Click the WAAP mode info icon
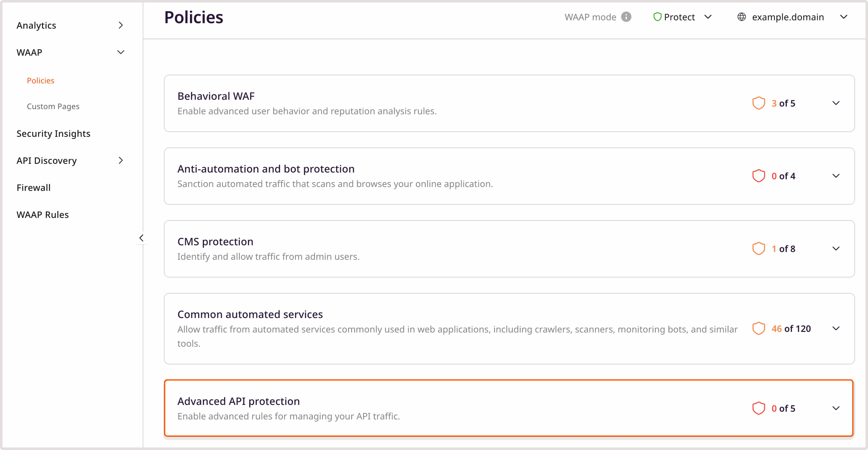Screen dimensions: 868x450 pyautogui.click(x=626, y=17)
